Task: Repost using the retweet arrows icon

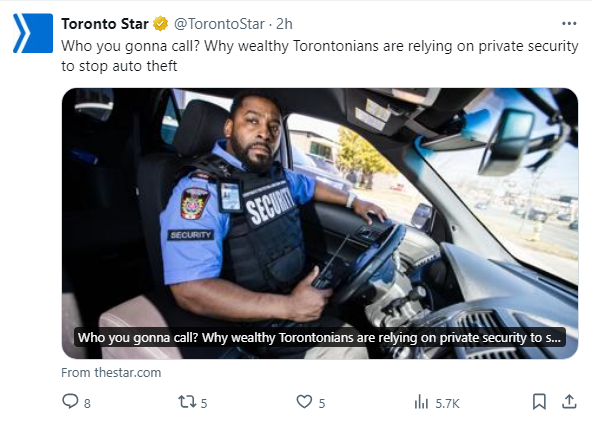Action: pyautogui.click(x=187, y=401)
